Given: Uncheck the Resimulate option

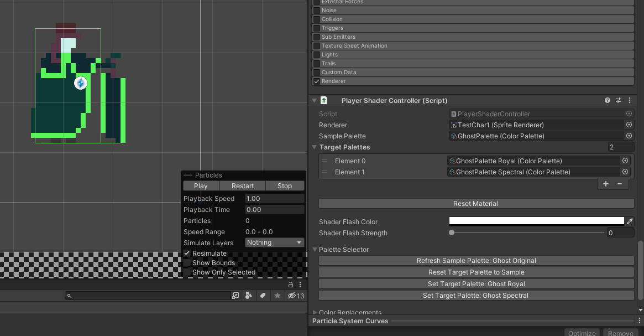Looking at the screenshot, I should tap(187, 254).
